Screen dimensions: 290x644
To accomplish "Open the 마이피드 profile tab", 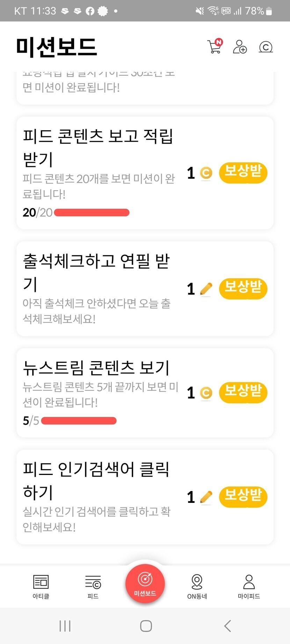I will (x=249, y=586).
